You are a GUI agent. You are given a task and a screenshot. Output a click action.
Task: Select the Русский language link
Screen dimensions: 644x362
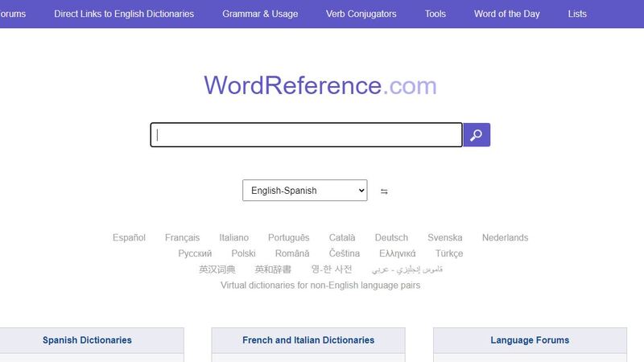click(x=195, y=253)
